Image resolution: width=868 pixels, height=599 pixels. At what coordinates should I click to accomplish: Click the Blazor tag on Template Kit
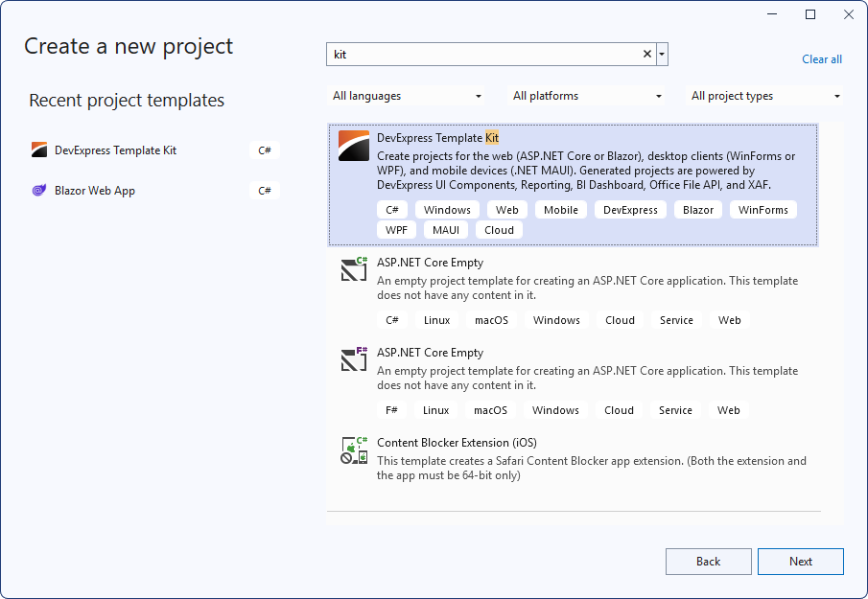(698, 210)
